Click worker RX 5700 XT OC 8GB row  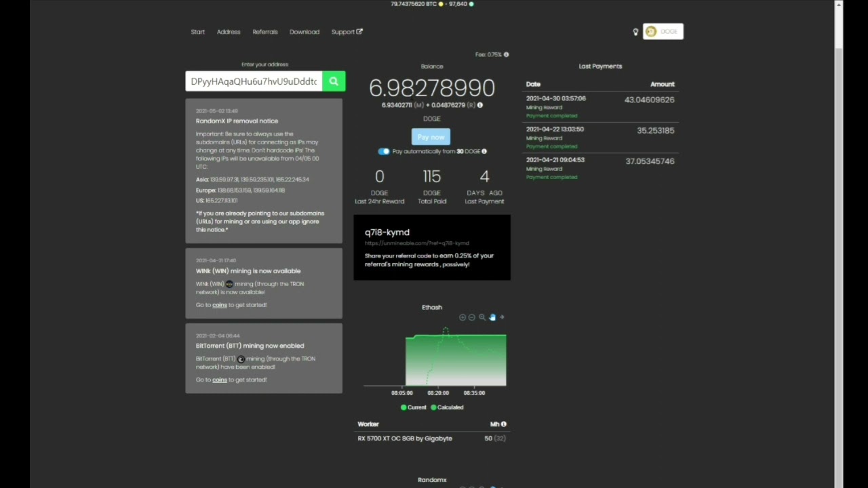(x=432, y=439)
